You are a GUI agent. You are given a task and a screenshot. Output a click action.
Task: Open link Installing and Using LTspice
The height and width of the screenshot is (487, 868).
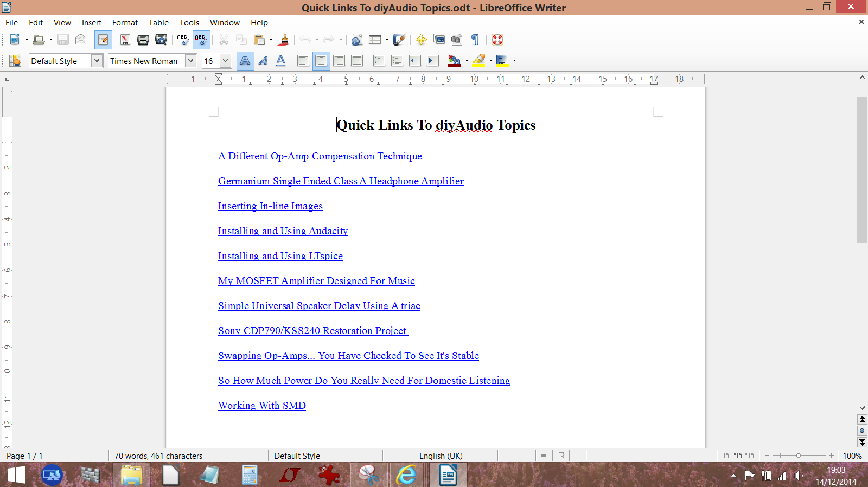pyautogui.click(x=280, y=256)
